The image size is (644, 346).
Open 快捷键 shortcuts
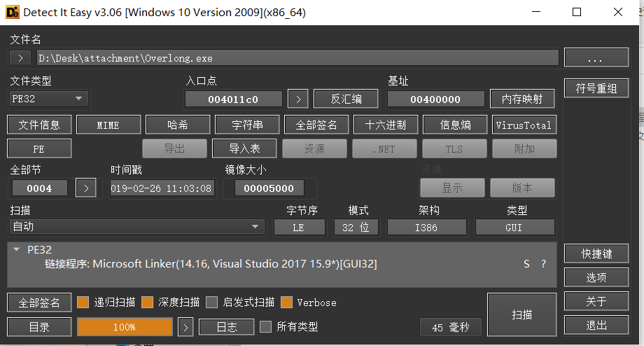596,254
